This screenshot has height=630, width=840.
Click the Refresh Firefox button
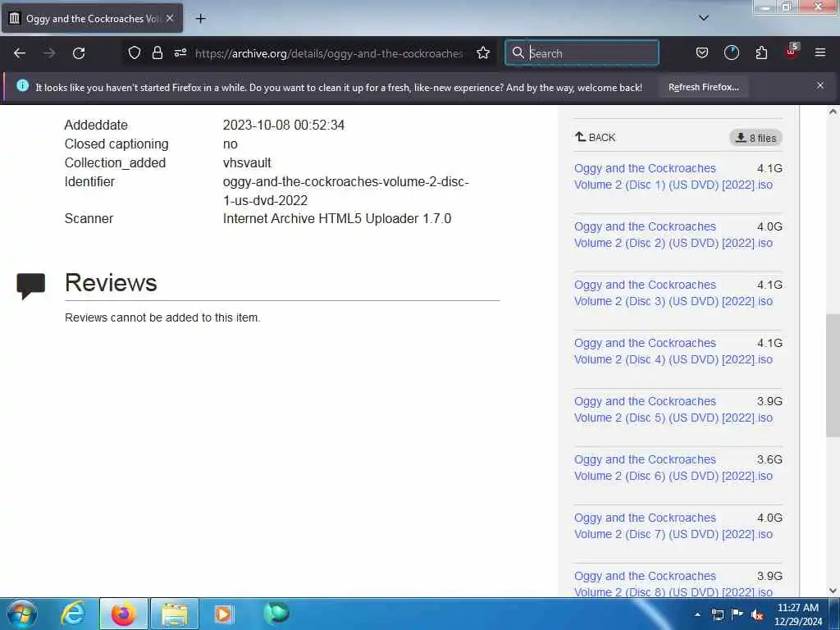[x=703, y=87]
